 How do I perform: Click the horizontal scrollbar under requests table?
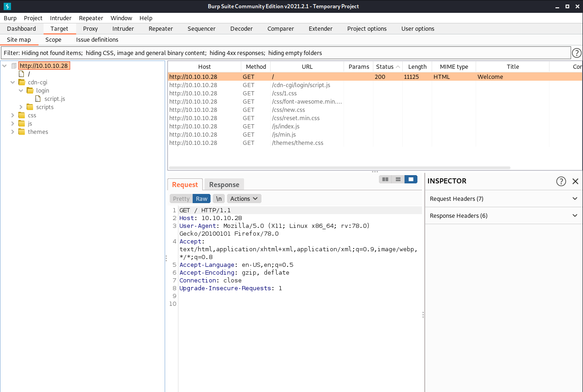click(x=339, y=168)
